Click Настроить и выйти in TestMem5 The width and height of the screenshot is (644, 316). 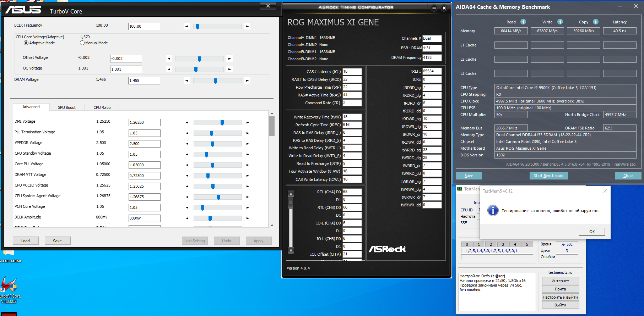pyautogui.click(x=561, y=297)
